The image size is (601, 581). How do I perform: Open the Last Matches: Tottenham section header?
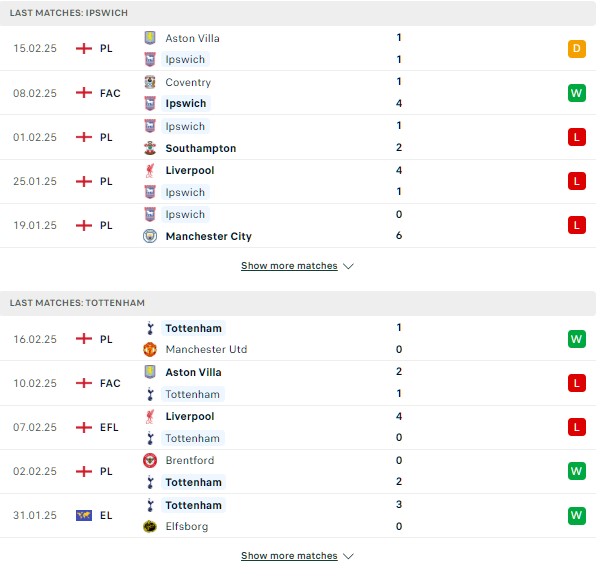(x=298, y=303)
